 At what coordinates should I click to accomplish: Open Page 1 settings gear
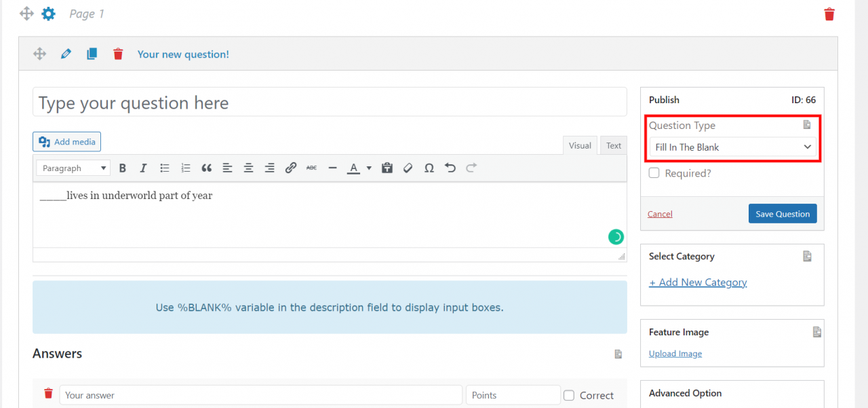pyautogui.click(x=48, y=14)
